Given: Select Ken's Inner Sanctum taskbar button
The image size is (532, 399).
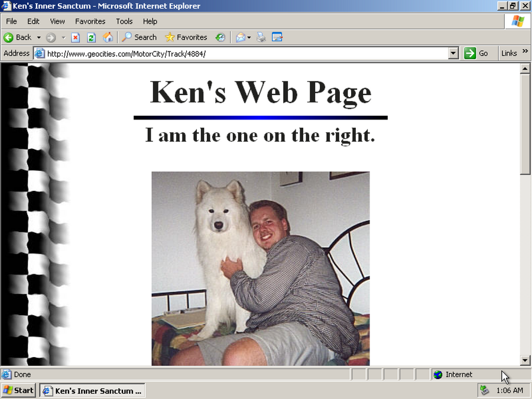Looking at the screenshot, I should pos(92,391).
